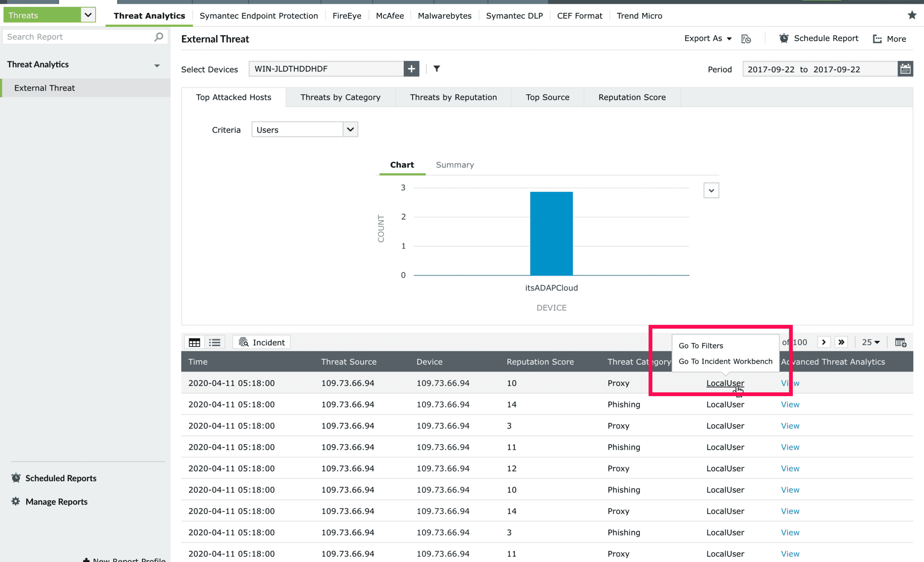Click the export history icon beside Export As
The height and width of the screenshot is (562, 924).
[x=746, y=39]
